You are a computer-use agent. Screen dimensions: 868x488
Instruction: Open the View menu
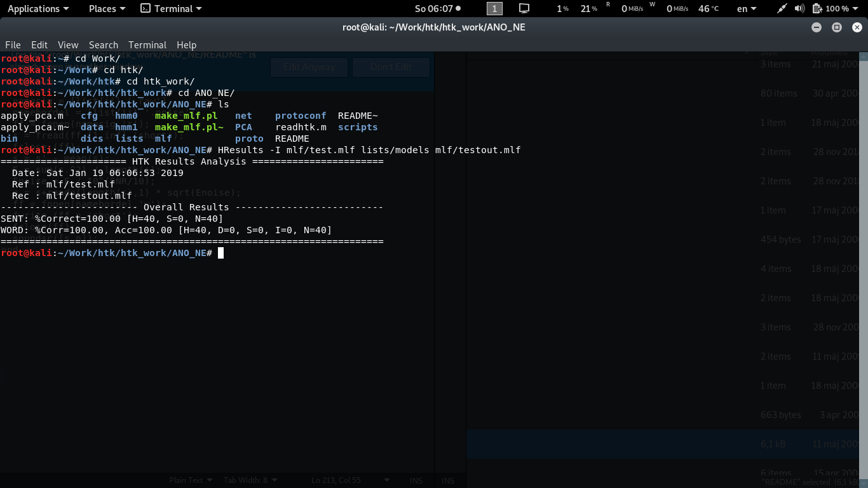[x=68, y=44]
